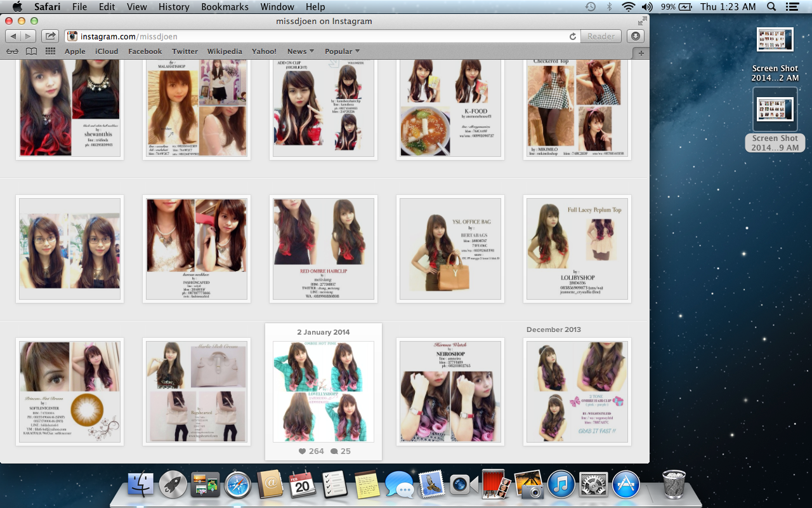Click the Reader button in address bar
The height and width of the screenshot is (508, 812).
pyautogui.click(x=601, y=36)
